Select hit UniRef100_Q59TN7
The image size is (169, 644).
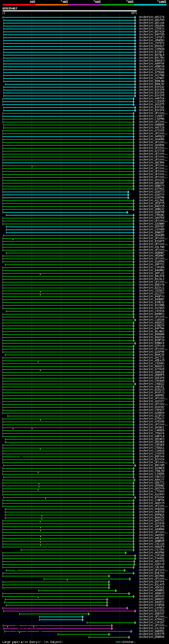(152, 226)
